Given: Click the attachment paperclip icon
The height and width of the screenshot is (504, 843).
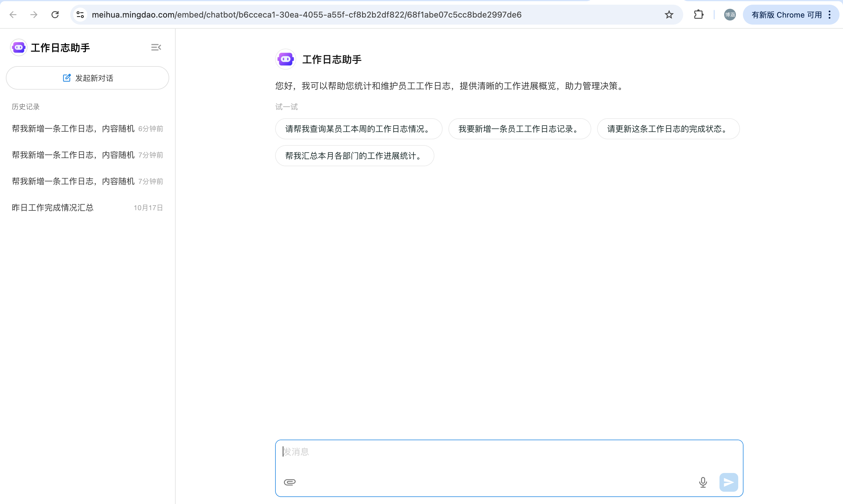Looking at the screenshot, I should pyautogui.click(x=289, y=482).
